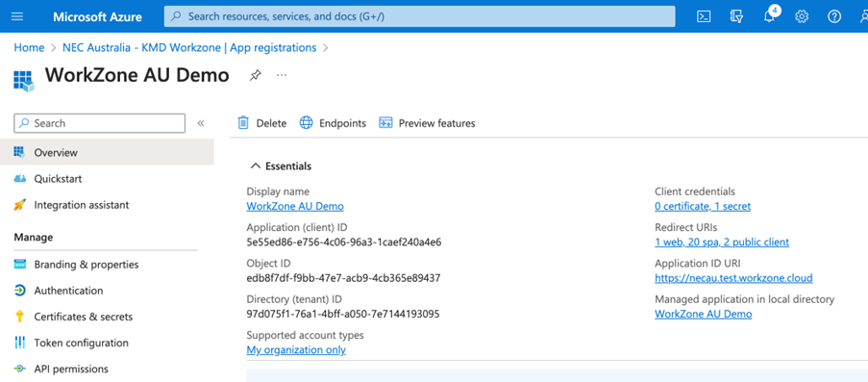Open the help question mark icon
This screenshot has height=382, width=868.
click(834, 16)
